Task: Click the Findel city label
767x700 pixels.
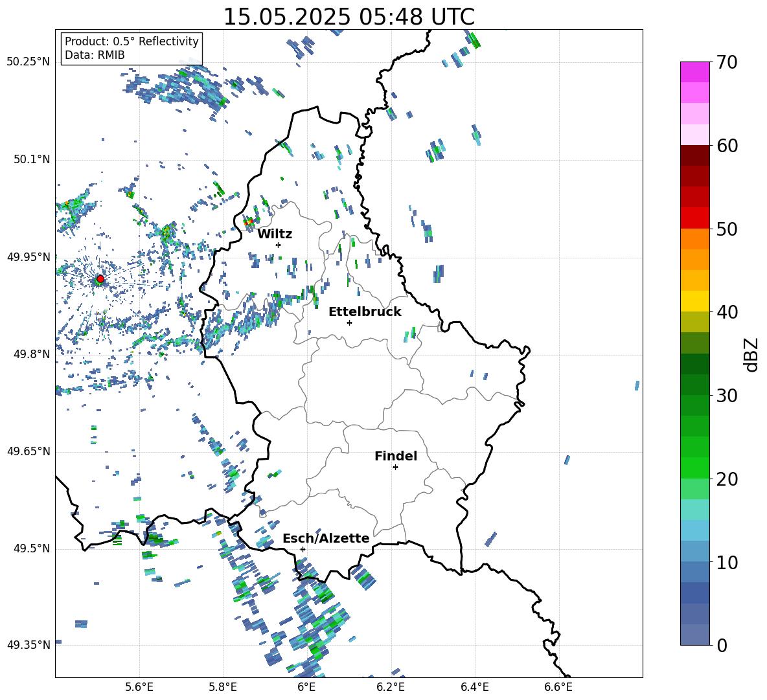Action: point(396,456)
